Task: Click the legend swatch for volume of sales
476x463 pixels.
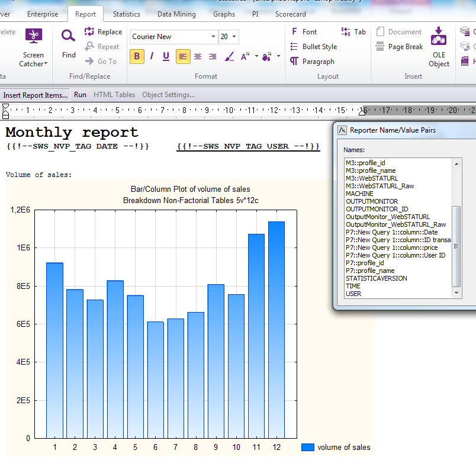Action: (307, 447)
